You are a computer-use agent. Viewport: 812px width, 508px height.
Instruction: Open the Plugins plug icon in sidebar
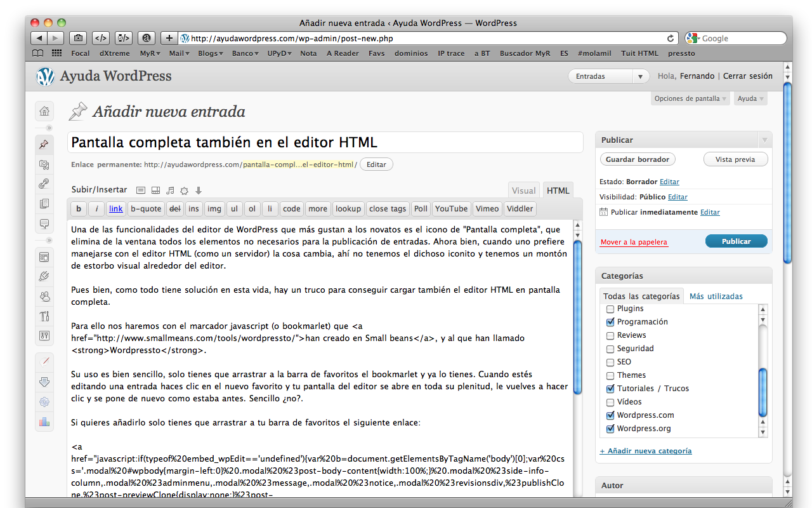44,276
